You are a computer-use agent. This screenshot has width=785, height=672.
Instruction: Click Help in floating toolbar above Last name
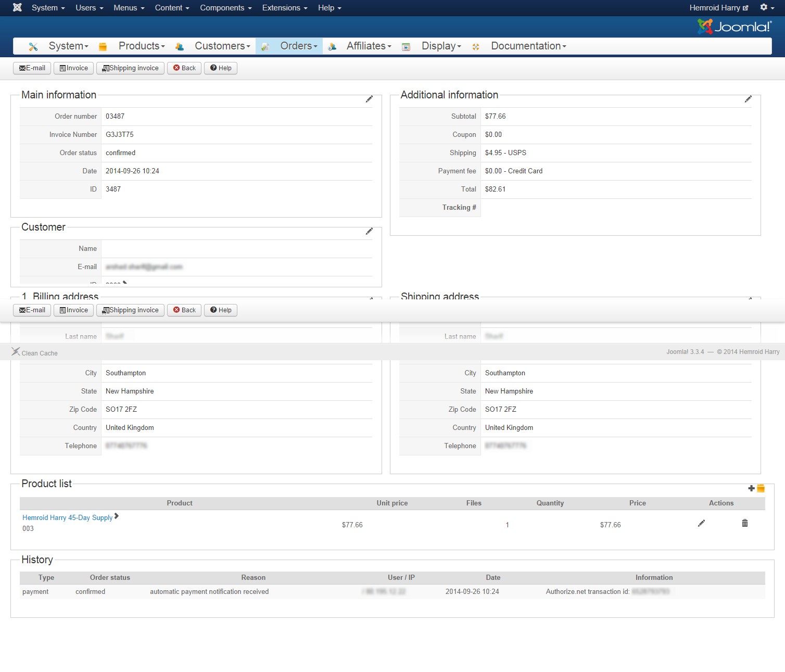coord(221,310)
